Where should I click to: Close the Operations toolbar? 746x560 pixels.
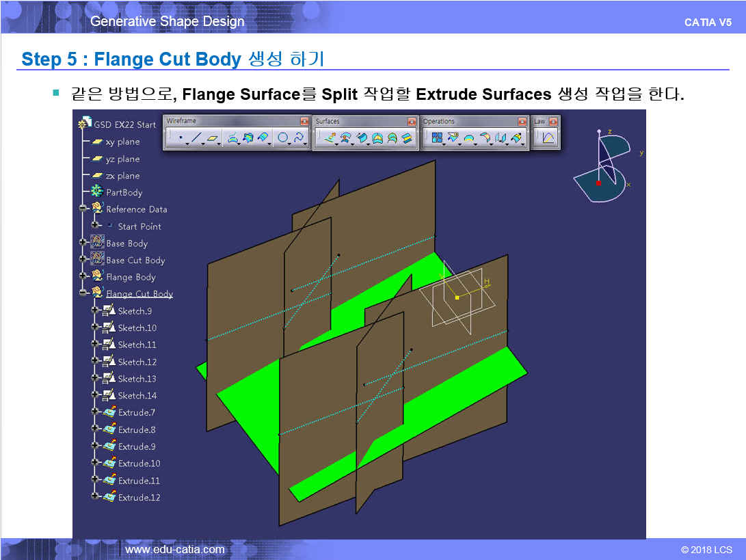pos(522,122)
